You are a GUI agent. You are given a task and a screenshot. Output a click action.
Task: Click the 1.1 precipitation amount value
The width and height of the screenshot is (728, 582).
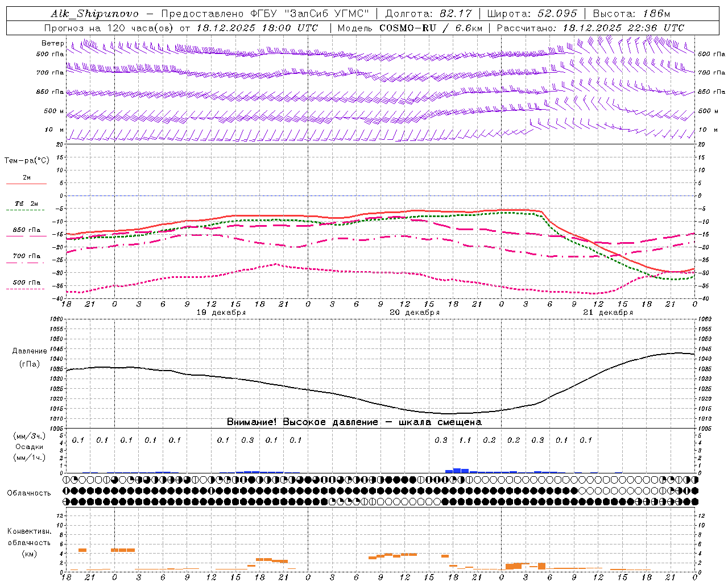[x=465, y=440]
